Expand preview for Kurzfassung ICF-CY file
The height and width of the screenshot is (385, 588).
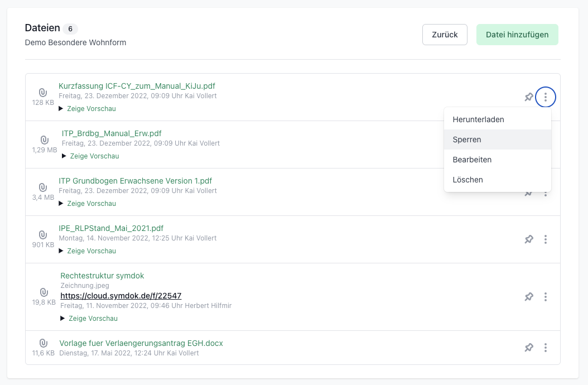(x=88, y=108)
